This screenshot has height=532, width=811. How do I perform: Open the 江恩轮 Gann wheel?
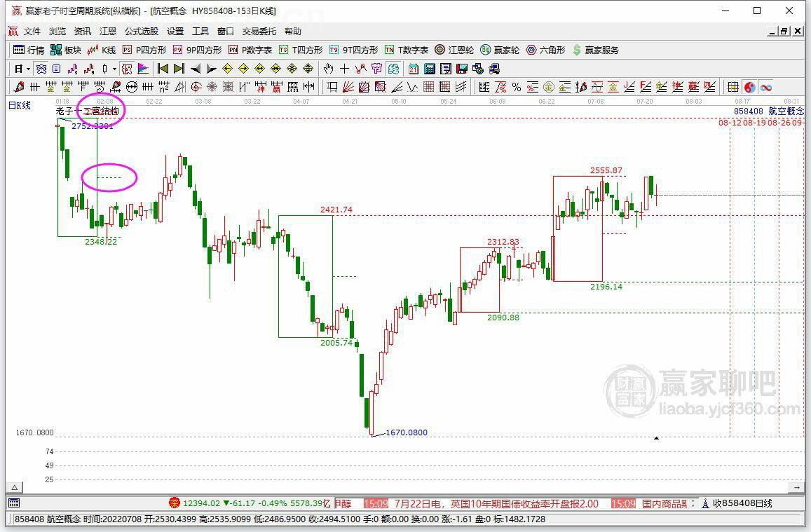tap(454, 50)
